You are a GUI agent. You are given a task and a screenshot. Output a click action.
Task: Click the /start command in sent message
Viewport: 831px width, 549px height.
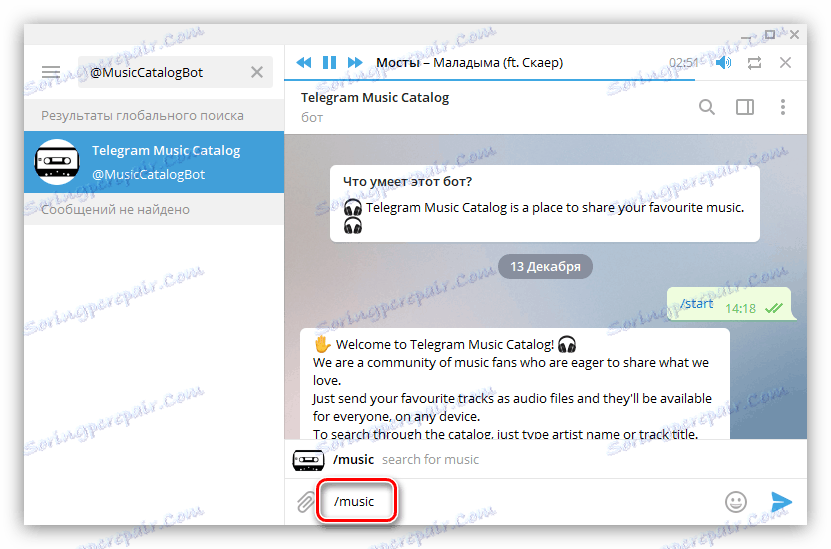click(696, 304)
